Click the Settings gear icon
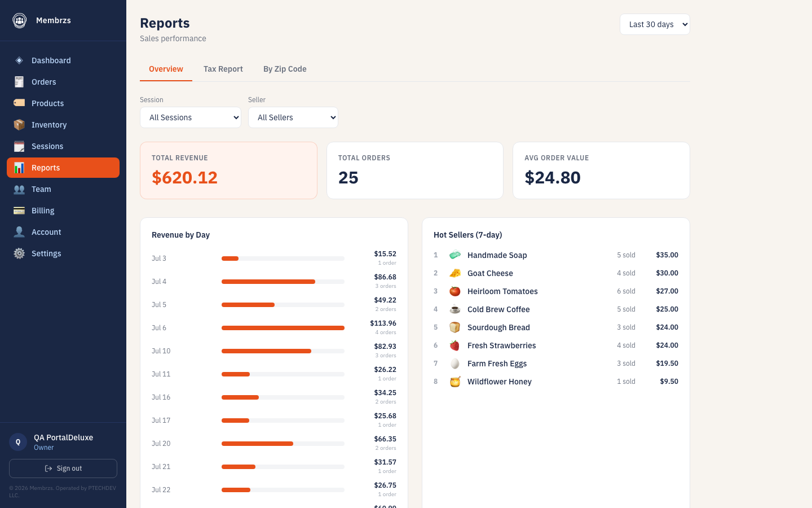 tap(19, 253)
